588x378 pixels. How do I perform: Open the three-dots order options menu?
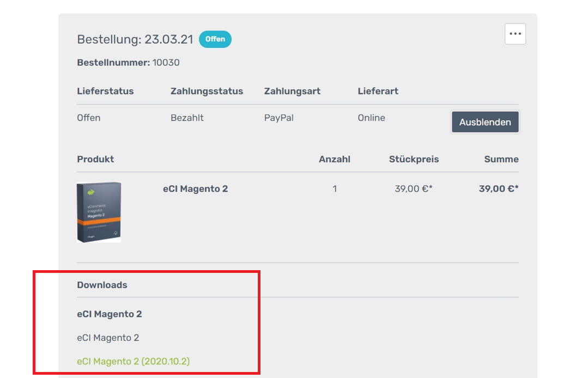[x=515, y=34]
